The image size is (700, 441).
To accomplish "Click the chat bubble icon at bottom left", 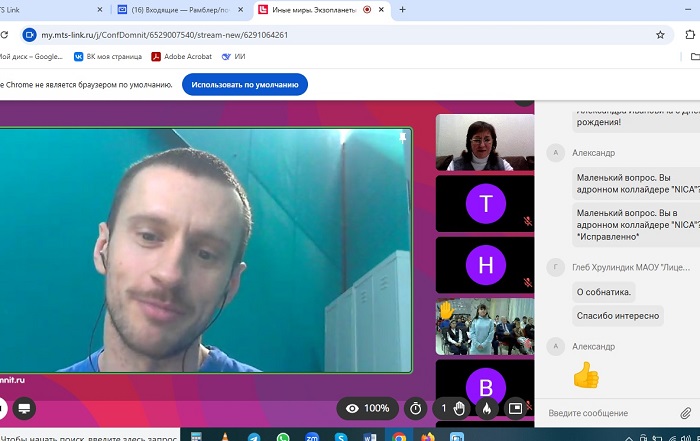I will point(23,408).
